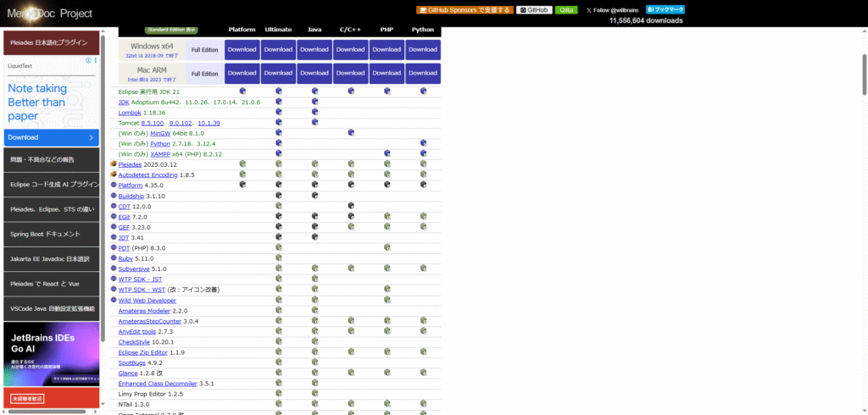Click Eclipse icon beside Platform 4.35.0

coord(114,185)
